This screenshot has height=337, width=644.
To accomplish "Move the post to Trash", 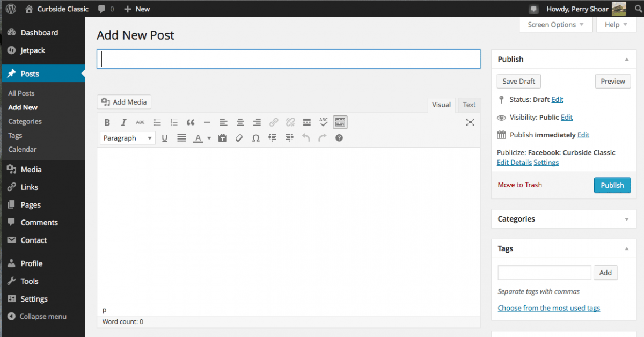I will [x=520, y=185].
